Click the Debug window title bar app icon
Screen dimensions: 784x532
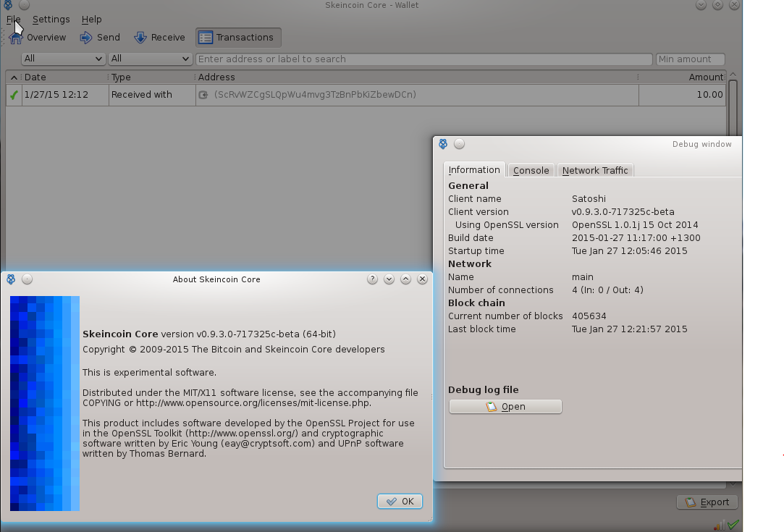coord(443,144)
